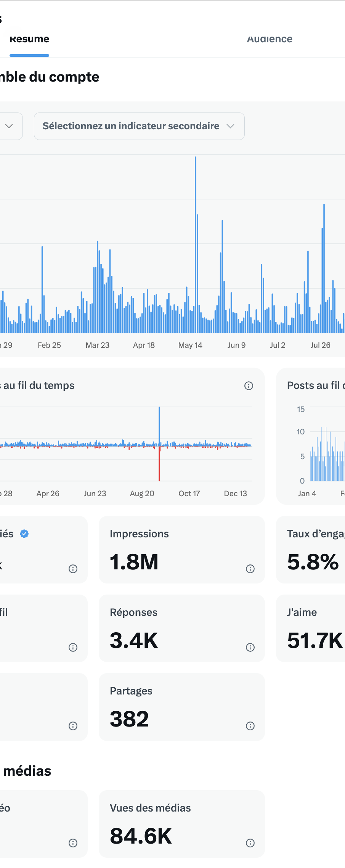Select the Impressions 1.8M card
Image resolution: width=345 pixels, height=868 pixels.
(x=181, y=550)
